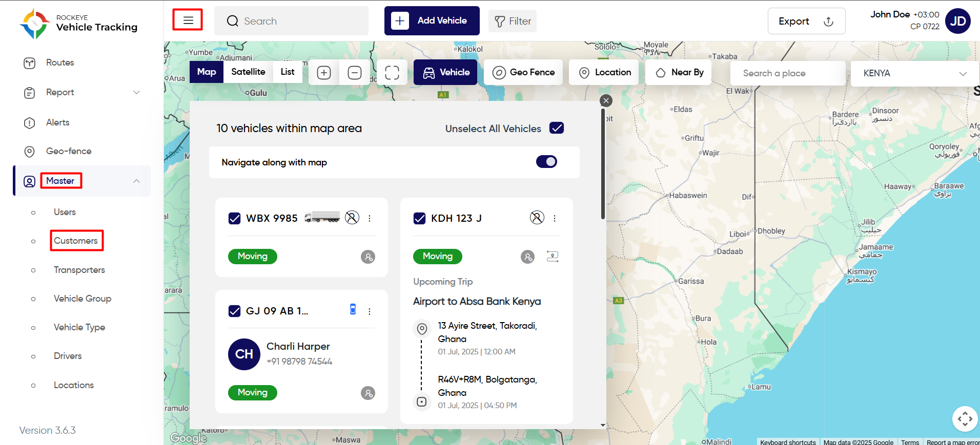Toggle fullscreen map icon

(392, 73)
